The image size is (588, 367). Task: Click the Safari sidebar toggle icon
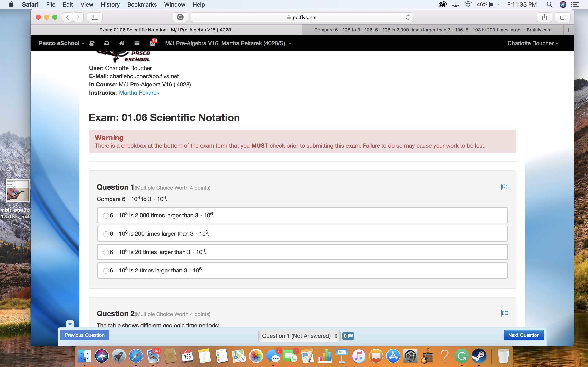point(95,17)
